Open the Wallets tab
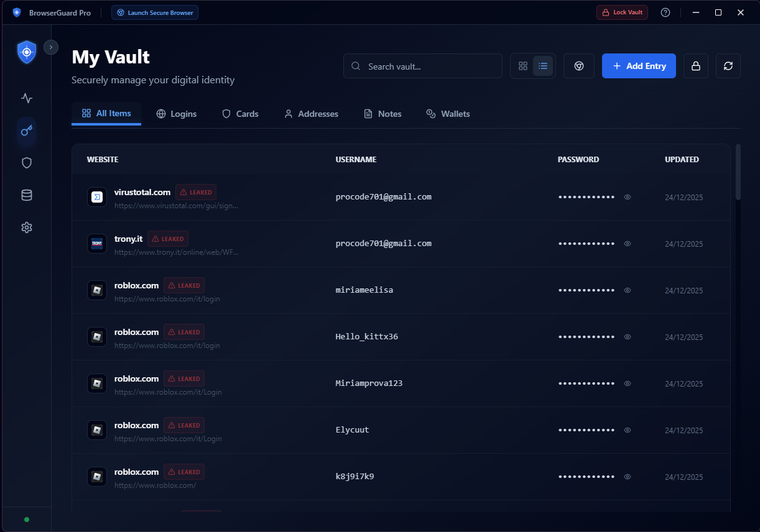The height and width of the screenshot is (532, 760). 448,114
